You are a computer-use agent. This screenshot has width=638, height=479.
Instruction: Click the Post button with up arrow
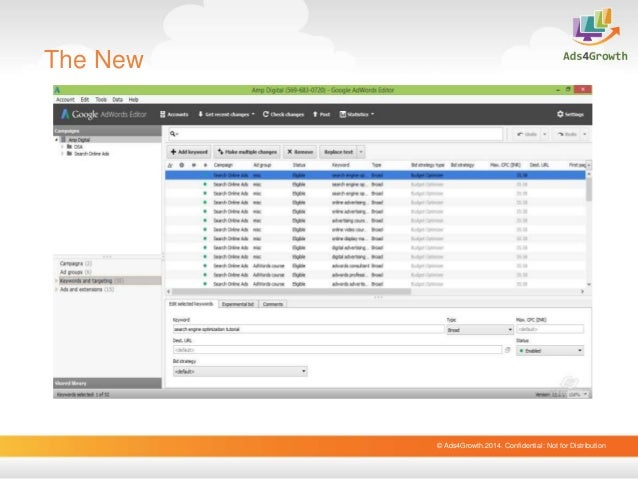pos(321,114)
